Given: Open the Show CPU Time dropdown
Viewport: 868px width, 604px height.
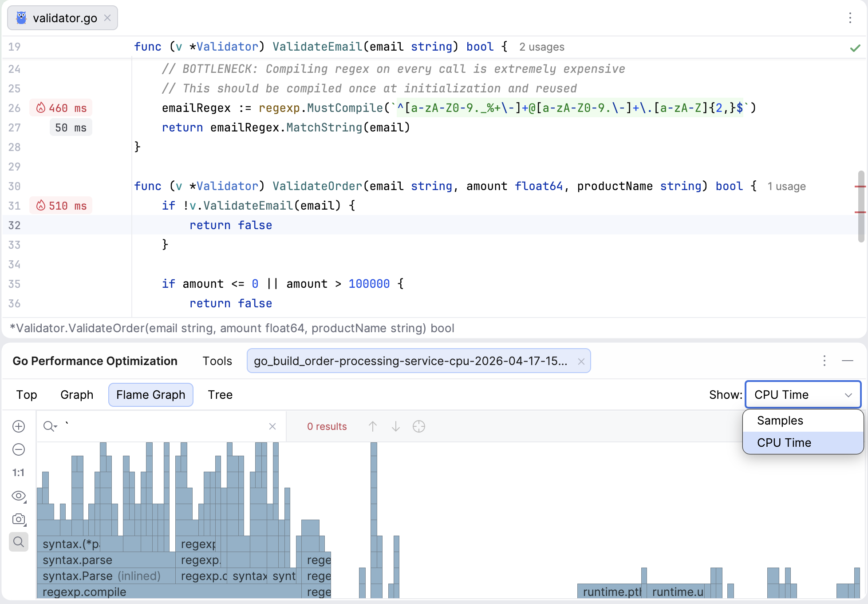Looking at the screenshot, I should tap(803, 395).
